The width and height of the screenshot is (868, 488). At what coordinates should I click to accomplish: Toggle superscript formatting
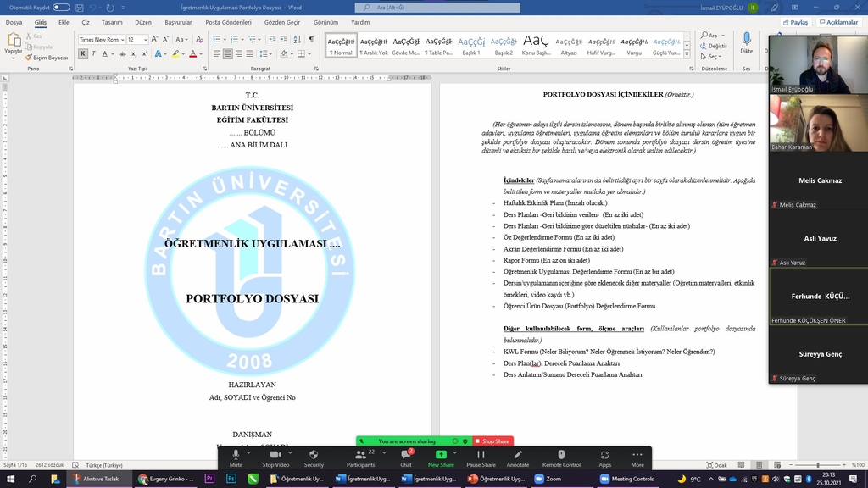(x=144, y=53)
